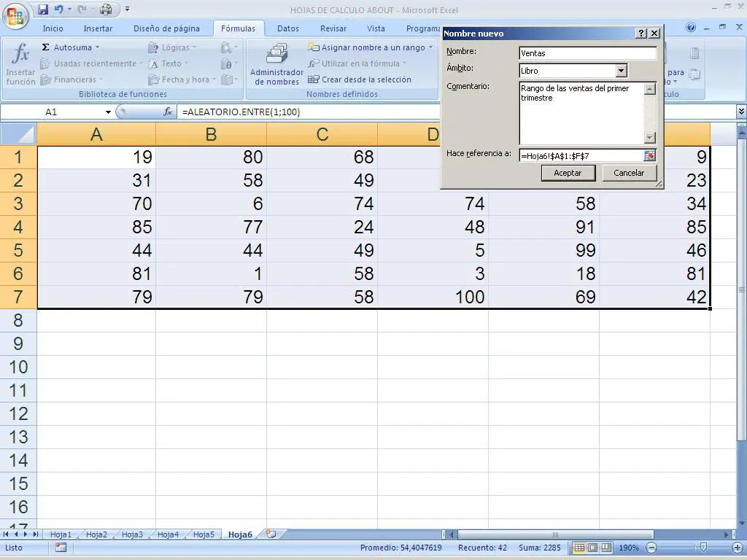
Task: Expand the Autosuma dropdown arrow
Action: pos(97,47)
